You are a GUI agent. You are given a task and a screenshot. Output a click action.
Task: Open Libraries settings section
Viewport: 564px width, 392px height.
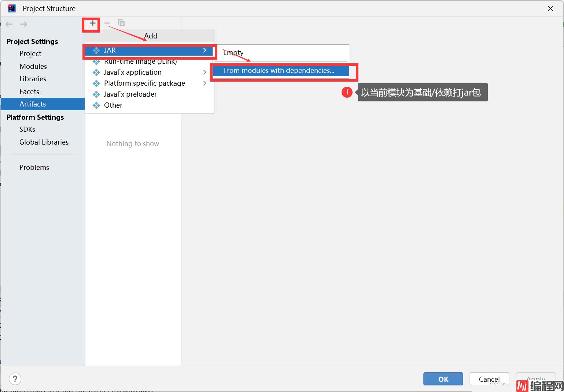[x=33, y=79]
